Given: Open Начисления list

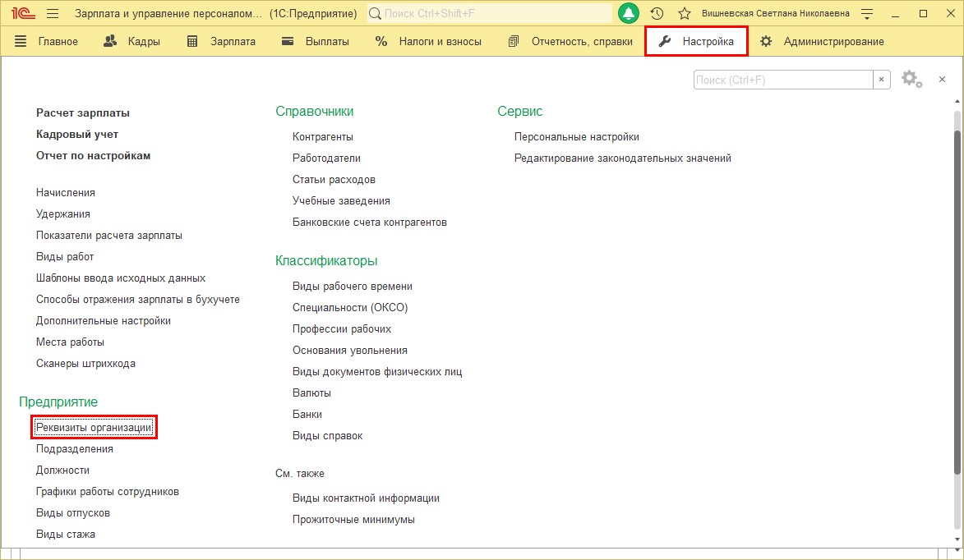Looking at the screenshot, I should tap(66, 193).
